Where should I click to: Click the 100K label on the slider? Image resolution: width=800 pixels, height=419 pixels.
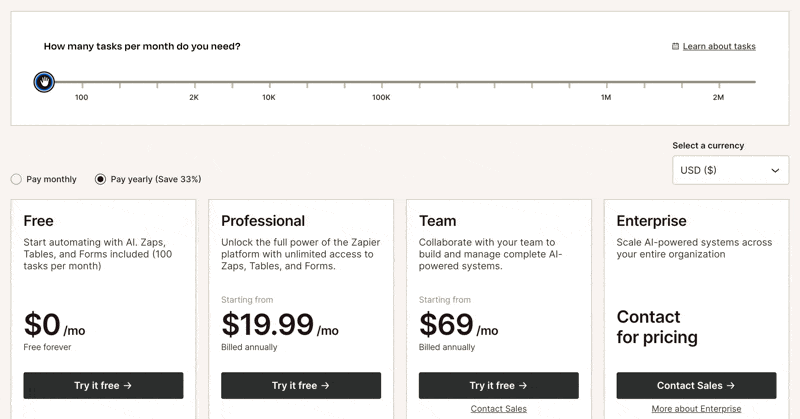[381, 97]
